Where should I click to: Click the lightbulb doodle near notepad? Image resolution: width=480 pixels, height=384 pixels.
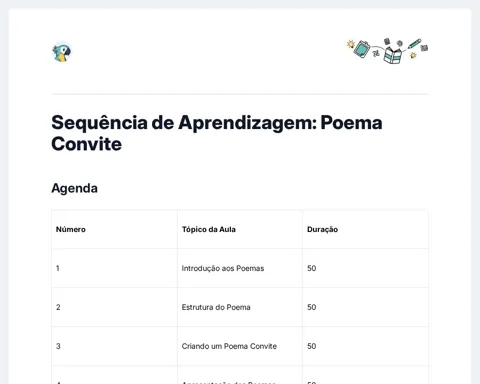(x=351, y=44)
